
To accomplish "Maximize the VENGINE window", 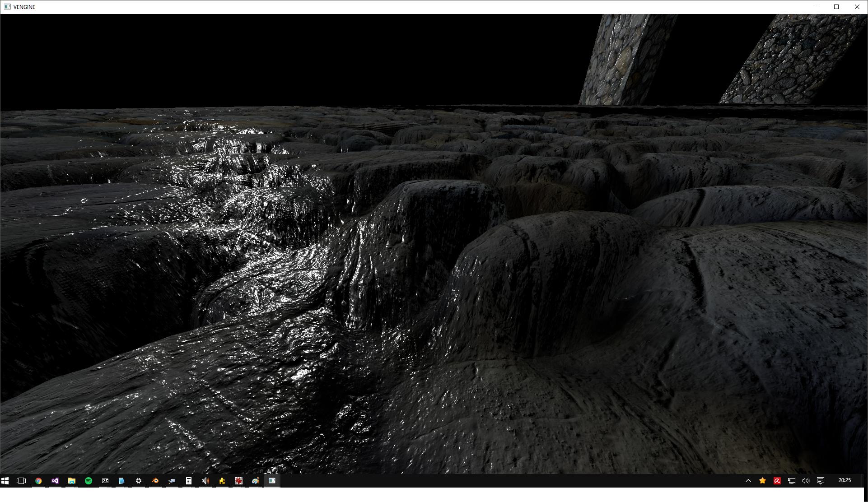I will 836,7.
